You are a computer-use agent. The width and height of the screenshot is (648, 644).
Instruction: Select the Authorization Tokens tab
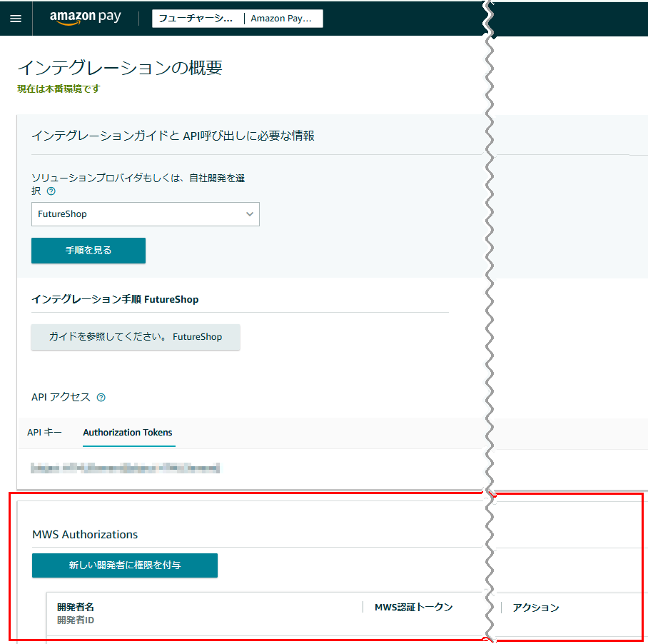pos(128,433)
